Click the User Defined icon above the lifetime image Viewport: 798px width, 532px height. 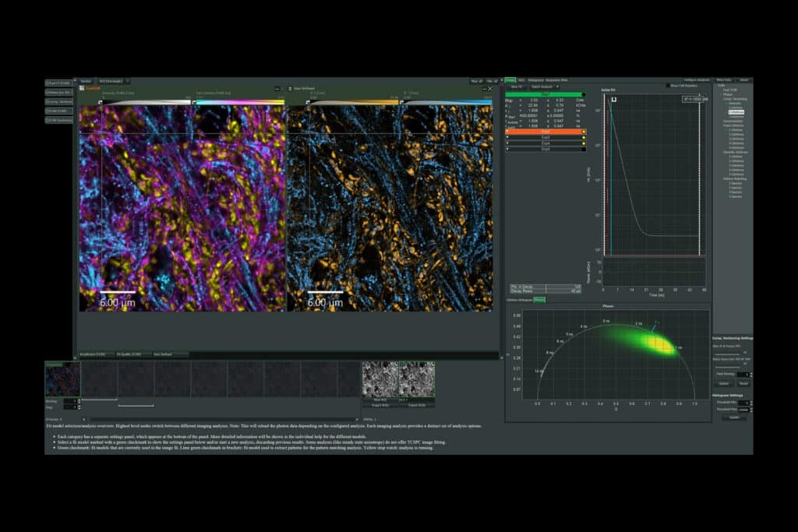pyautogui.click(x=291, y=88)
